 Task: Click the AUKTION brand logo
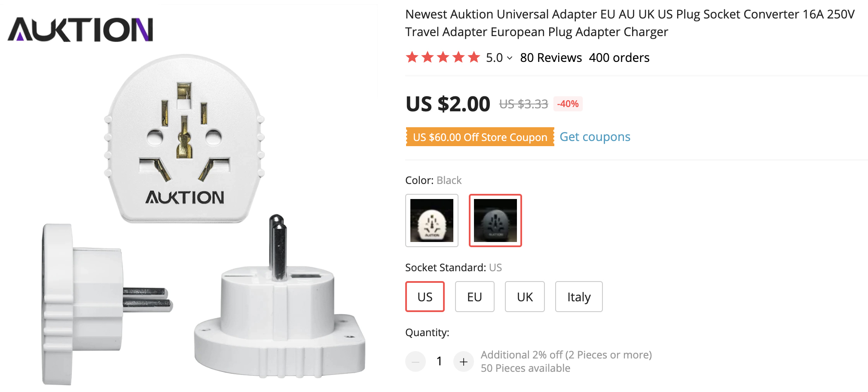[80, 29]
